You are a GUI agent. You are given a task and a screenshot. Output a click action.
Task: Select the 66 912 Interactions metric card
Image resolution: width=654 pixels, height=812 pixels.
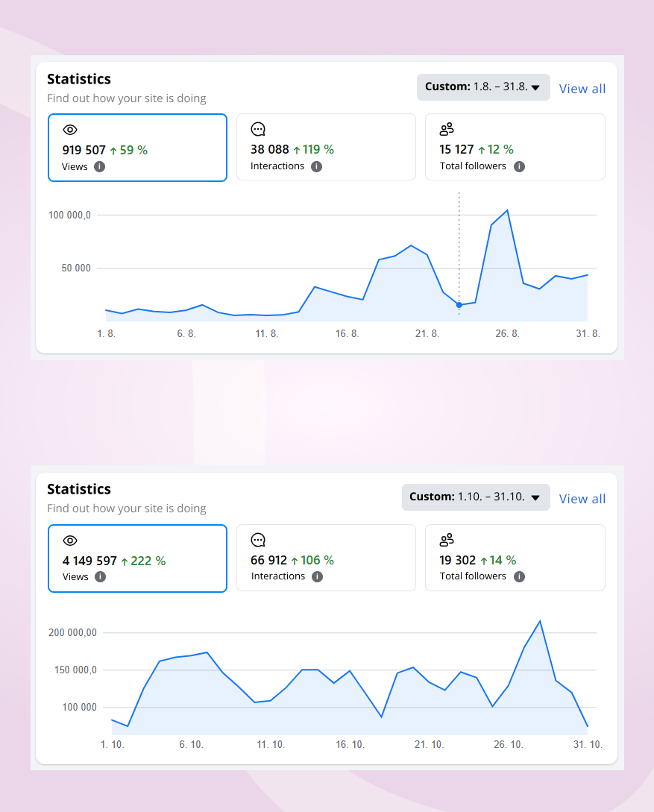326,558
